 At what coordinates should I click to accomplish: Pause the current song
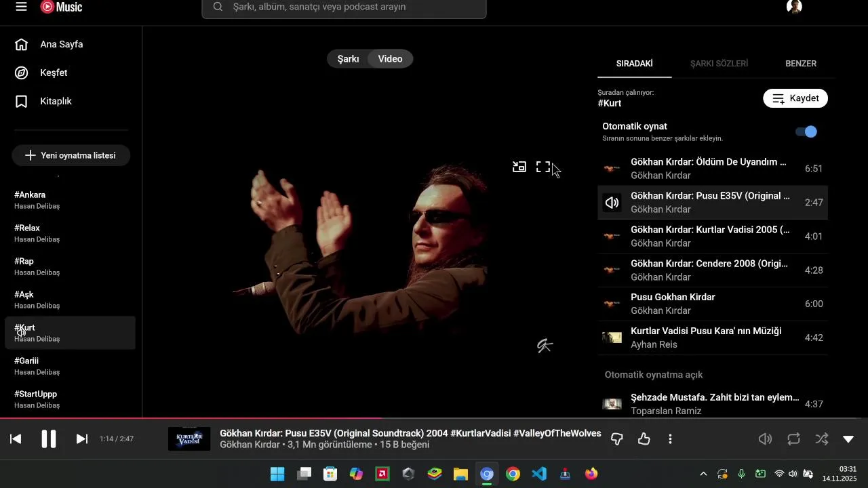tap(49, 439)
